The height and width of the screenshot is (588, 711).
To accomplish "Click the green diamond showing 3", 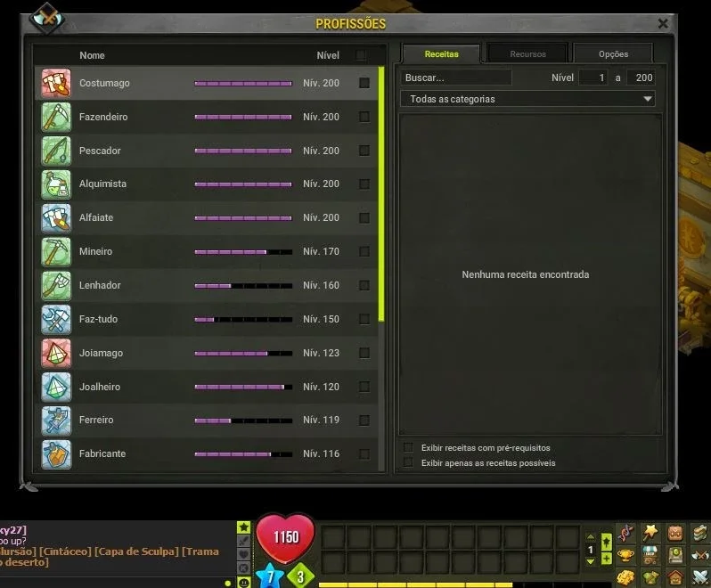I will [300, 576].
